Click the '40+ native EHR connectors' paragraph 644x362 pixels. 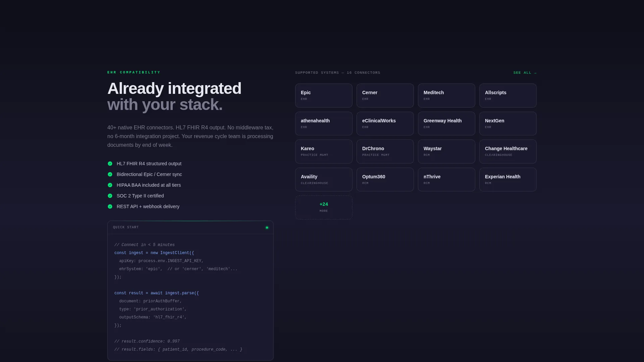[x=190, y=136]
